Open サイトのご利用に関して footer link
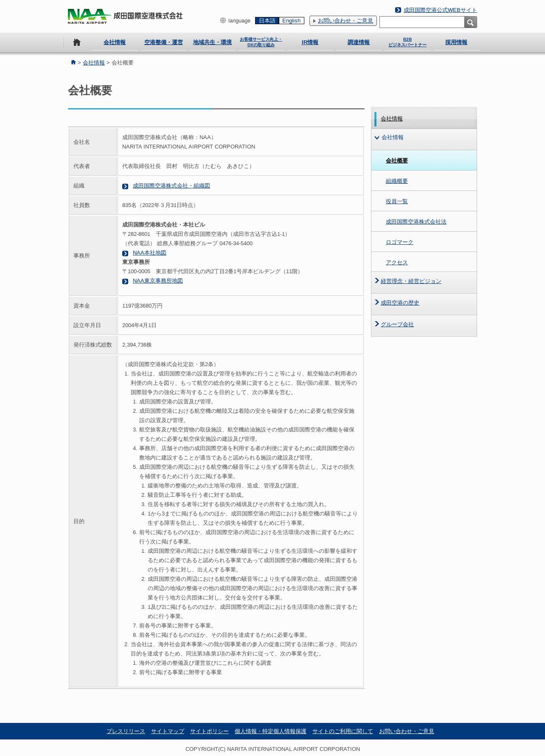545x756 pixels. click(343, 731)
